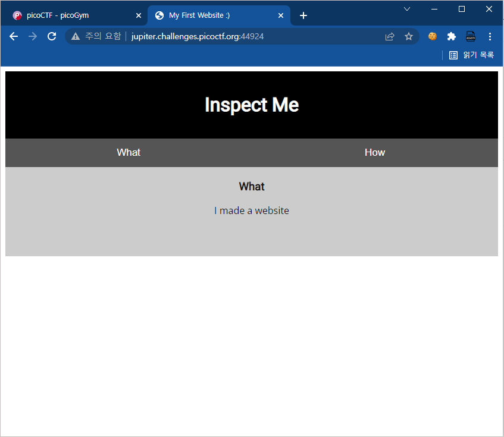Click the assembly extension icon
This screenshot has width=504, height=437.
coord(471,36)
